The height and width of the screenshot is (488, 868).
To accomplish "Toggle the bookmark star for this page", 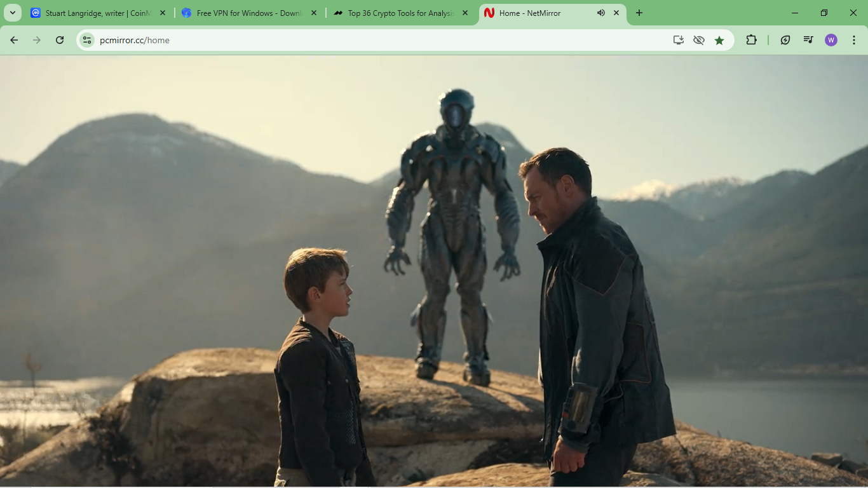I will tap(719, 40).
